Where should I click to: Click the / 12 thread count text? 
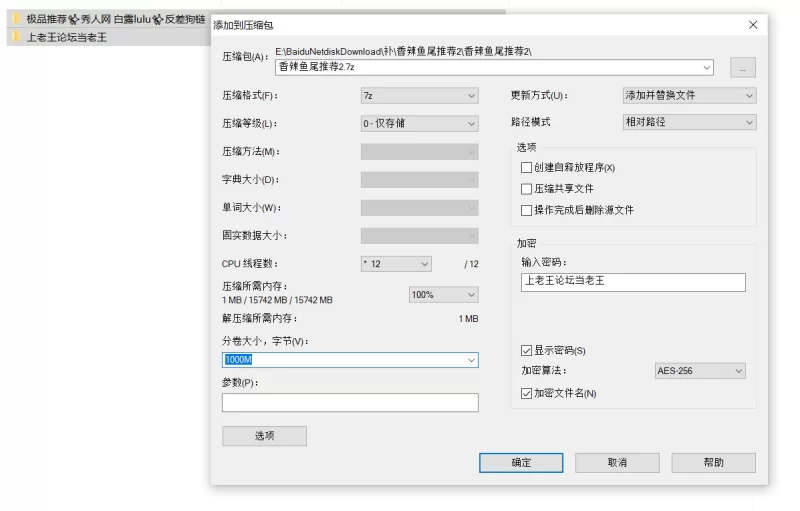[x=471, y=264]
